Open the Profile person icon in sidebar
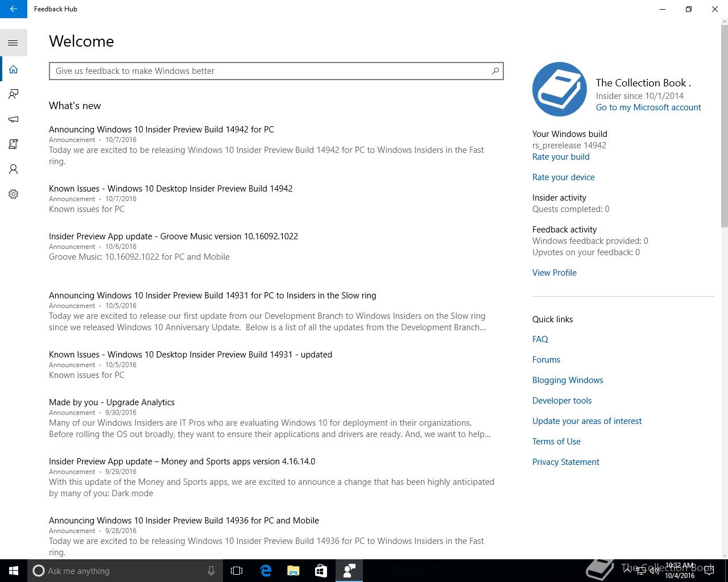Screen dimensions: 728x582 coord(14,169)
